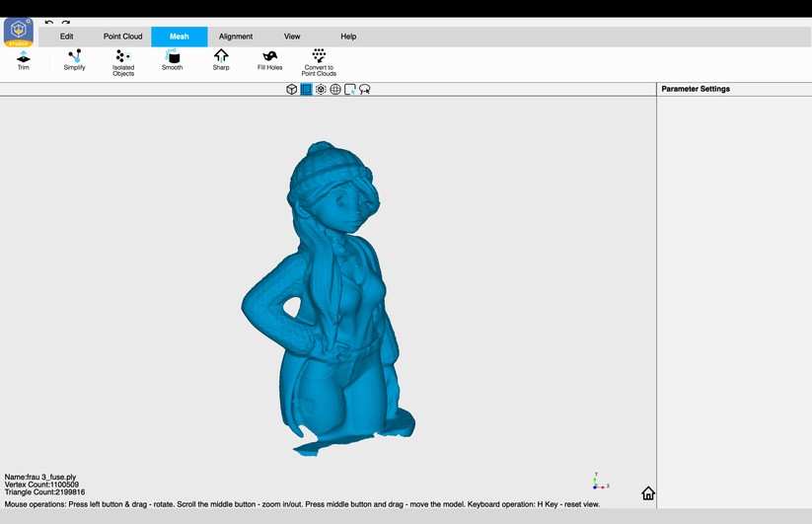This screenshot has width=812, height=524.
Task: Activate the lasso selection tool icon
Action: [x=365, y=90]
